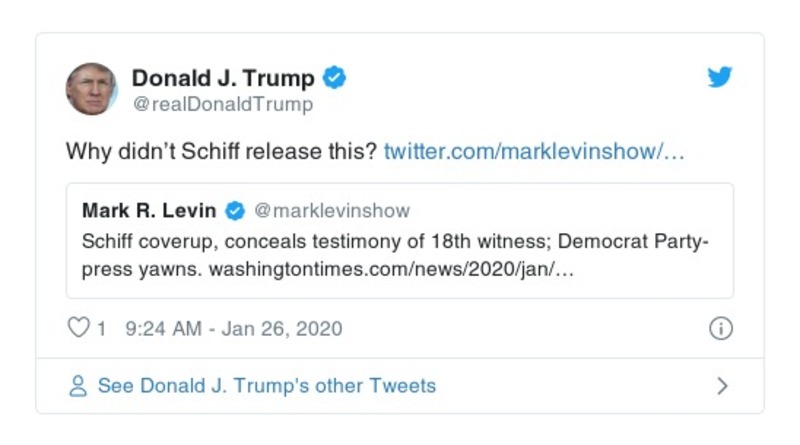The image size is (800, 445).
Task: Select "See Donald J. Trump's other Tweets"
Action: point(266,386)
